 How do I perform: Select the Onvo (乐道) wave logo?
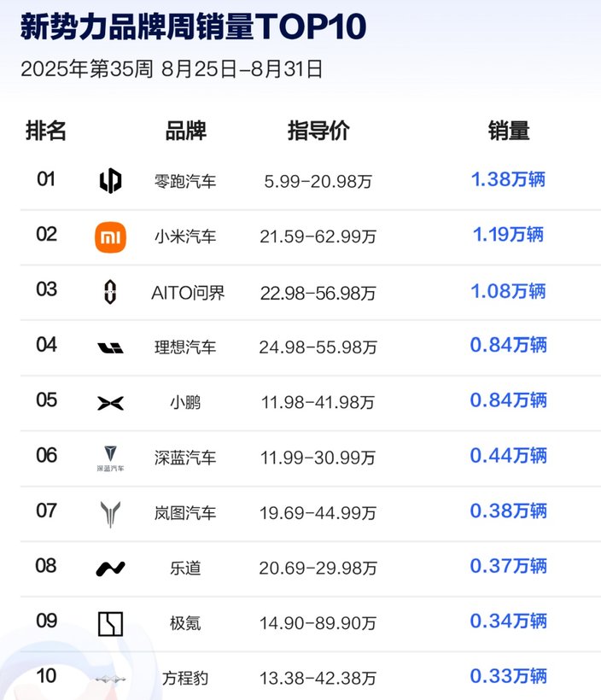(x=110, y=569)
